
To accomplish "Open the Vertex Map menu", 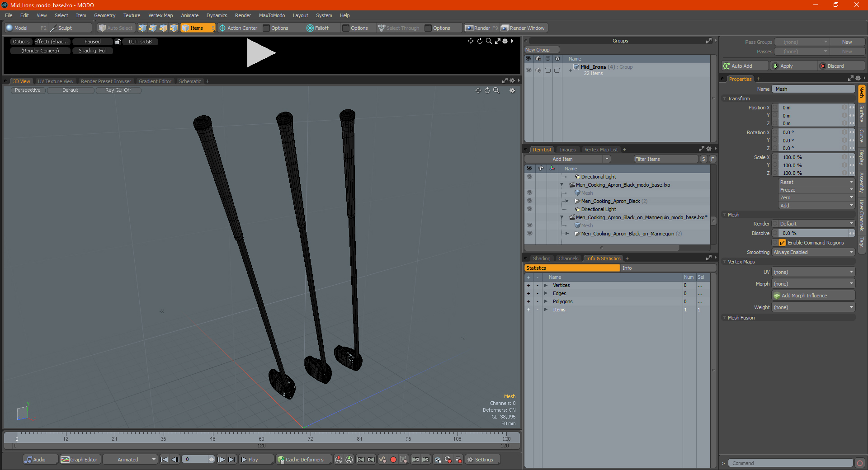I will tap(160, 15).
